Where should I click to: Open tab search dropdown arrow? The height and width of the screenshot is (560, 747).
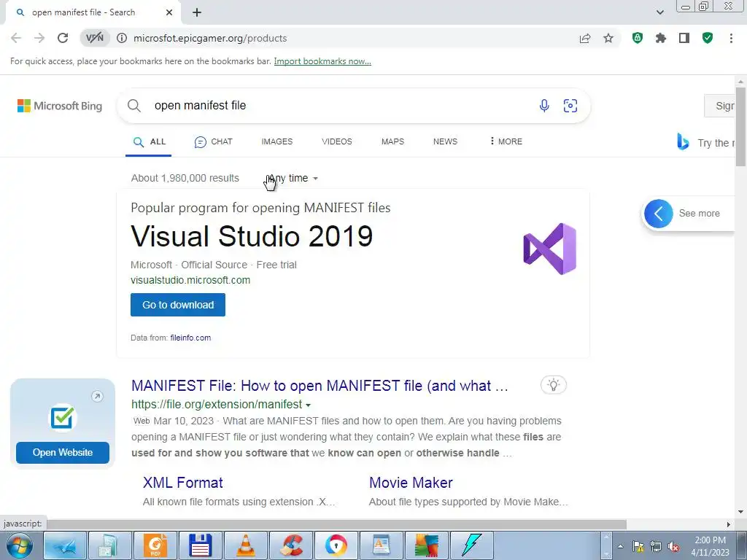coord(659,12)
